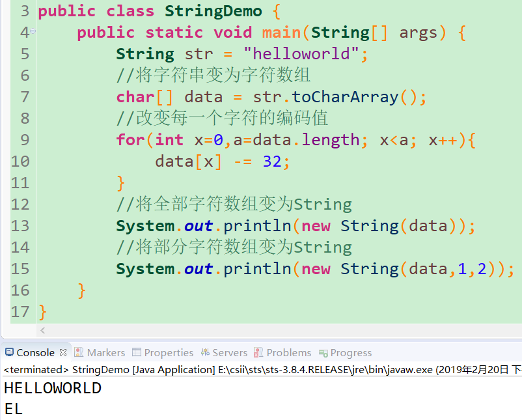Switch to the Markers tab

tap(106, 352)
